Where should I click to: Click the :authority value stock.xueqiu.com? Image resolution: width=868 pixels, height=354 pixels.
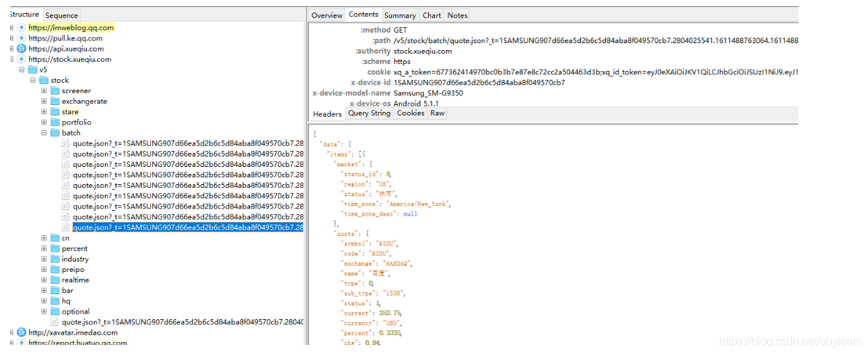pos(423,51)
